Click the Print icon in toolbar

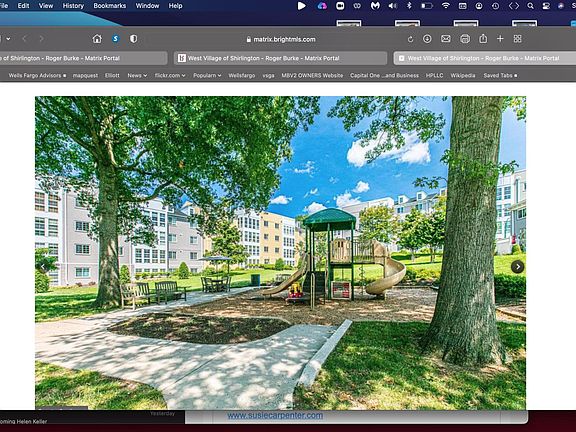coord(465,39)
